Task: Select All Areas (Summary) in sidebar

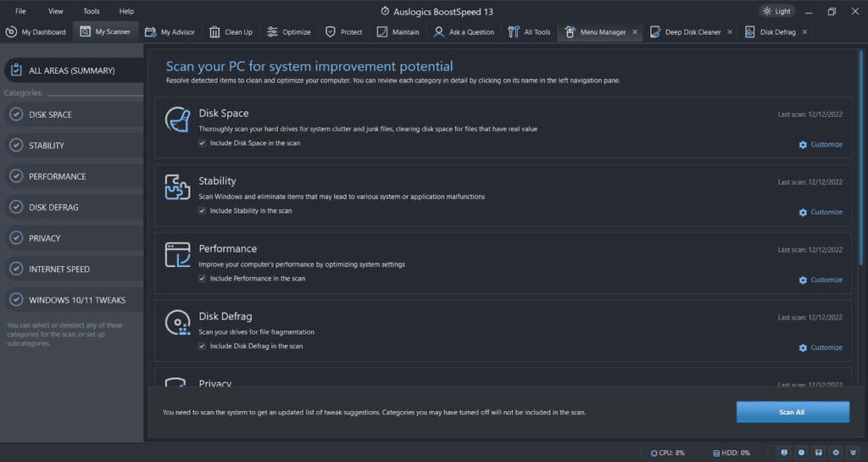Action: (74, 70)
